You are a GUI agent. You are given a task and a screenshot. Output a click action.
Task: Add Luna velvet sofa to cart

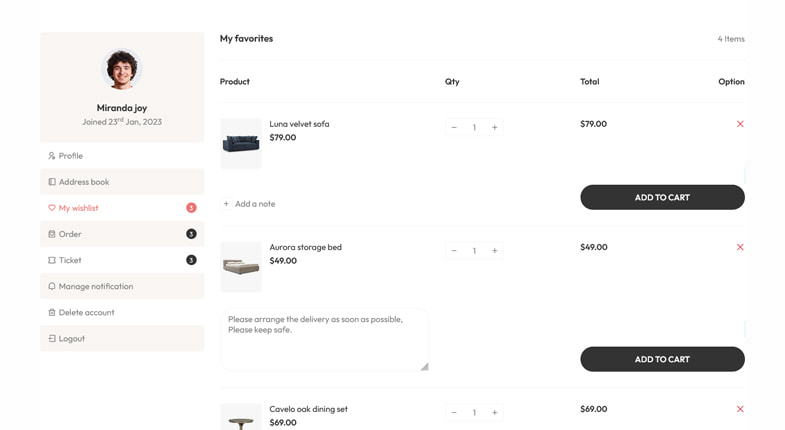pos(662,197)
